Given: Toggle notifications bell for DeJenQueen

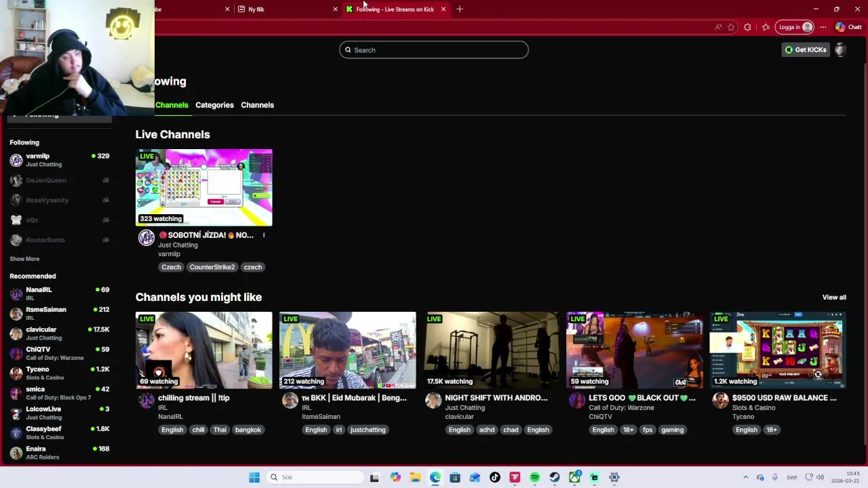Looking at the screenshot, I should click(x=106, y=180).
